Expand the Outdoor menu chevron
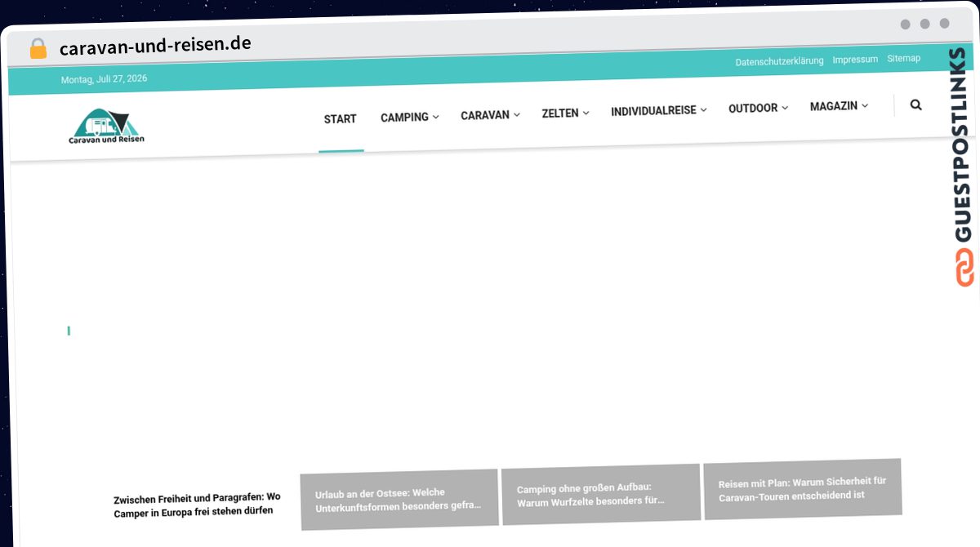 (x=784, y=108)
